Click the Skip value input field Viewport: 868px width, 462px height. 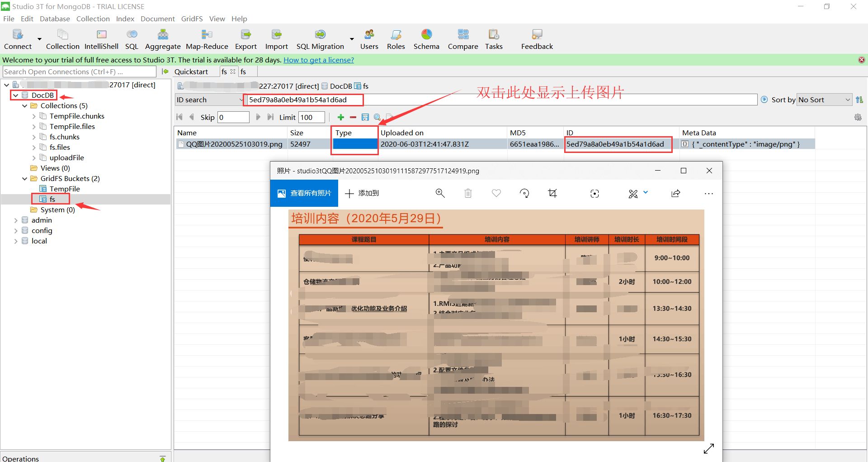tap(233, 117)
